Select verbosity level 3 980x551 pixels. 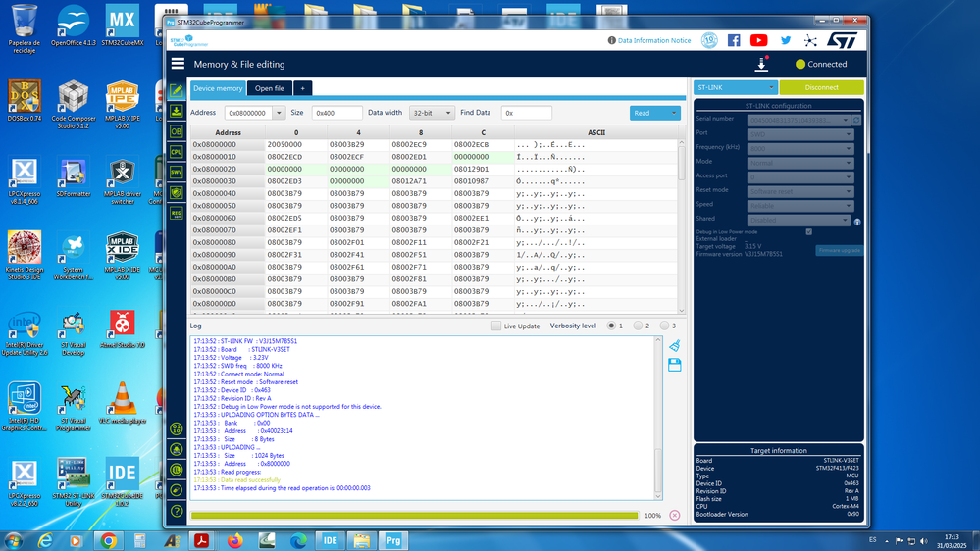tap(664, 326)
